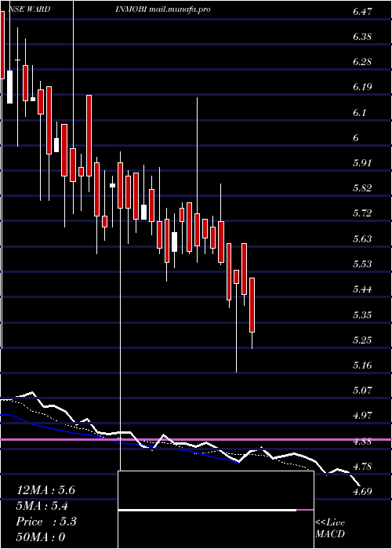Click the 4.69 price axis label
This screenshot has width=392, height=549.
coord(362,491)
